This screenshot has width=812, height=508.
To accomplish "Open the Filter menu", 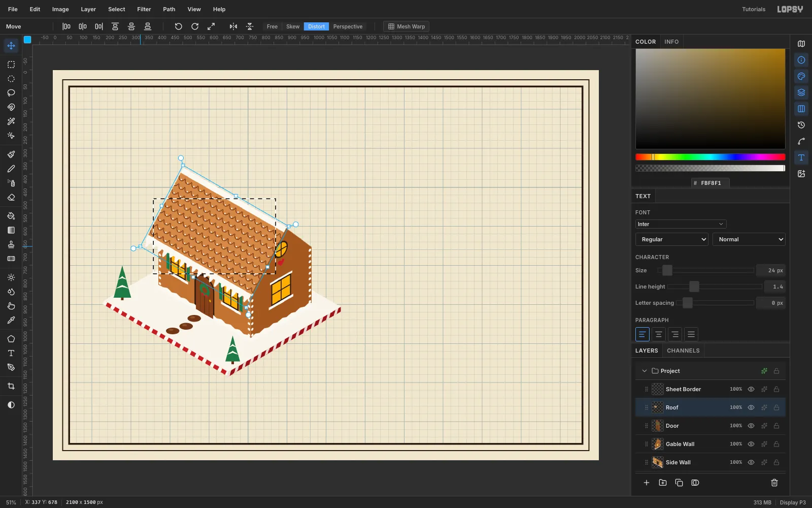I will [144, 9].
